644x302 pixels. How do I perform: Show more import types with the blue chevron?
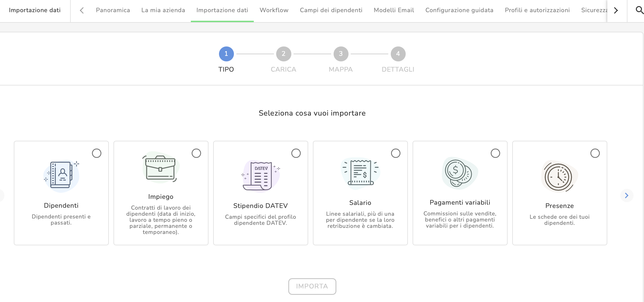tap(626, 196)
